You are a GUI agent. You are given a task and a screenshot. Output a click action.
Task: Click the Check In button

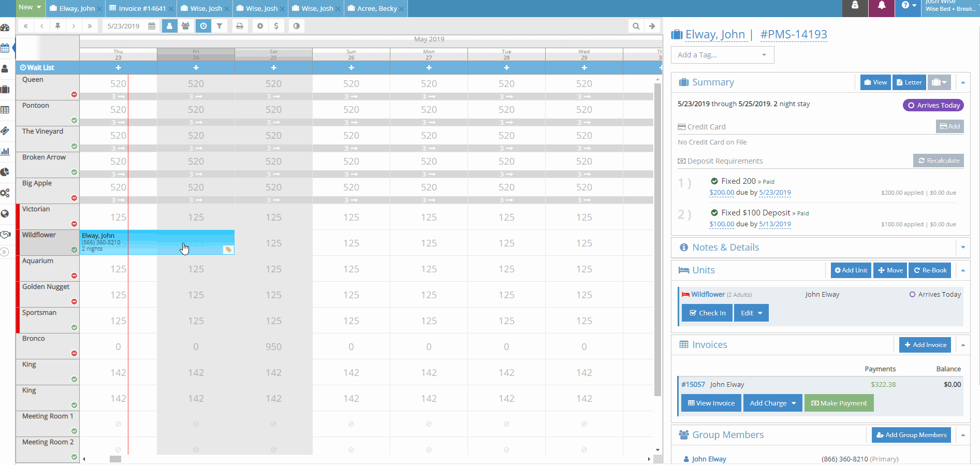click(707, 313)
